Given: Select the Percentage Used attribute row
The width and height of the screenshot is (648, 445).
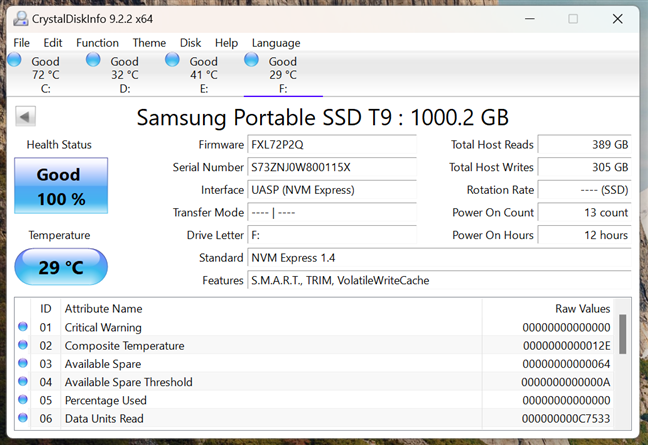Looking at the screenshot, I should [x=315, y=400].
